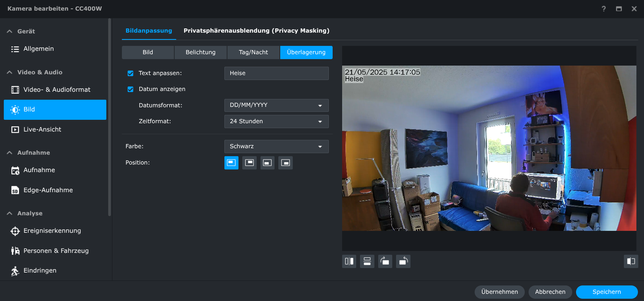Set overlay position to top right
This screenshot has height=301, width=644.
click(x=249, y=163)
